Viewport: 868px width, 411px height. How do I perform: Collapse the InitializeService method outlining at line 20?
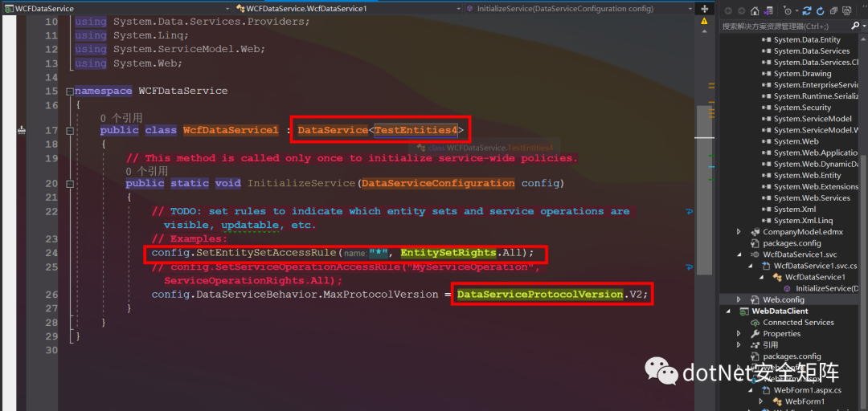(x=69, y=184)
